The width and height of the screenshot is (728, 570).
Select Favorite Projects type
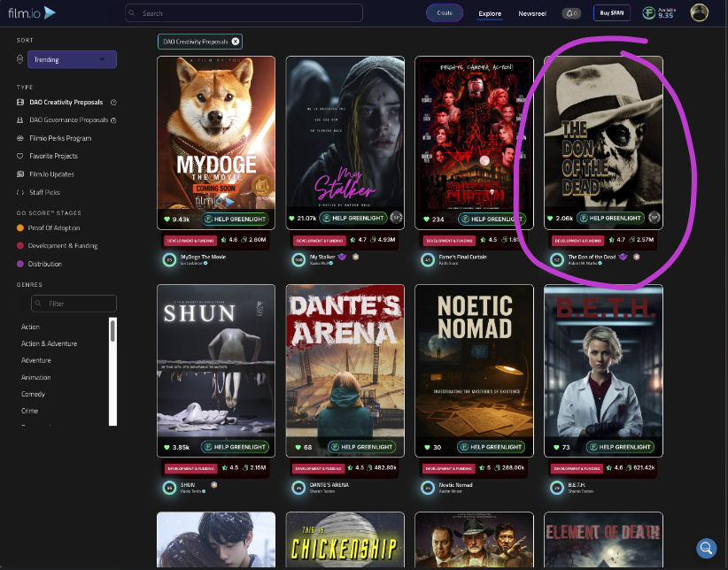[x=53, y=156]
